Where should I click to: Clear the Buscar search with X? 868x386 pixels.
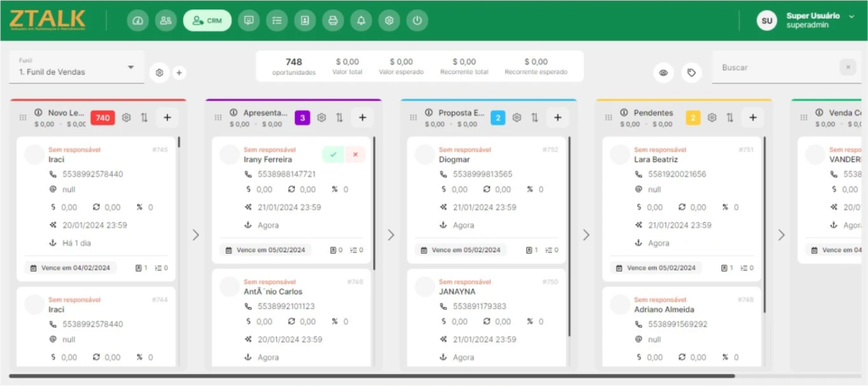click(x=848, y=67)
